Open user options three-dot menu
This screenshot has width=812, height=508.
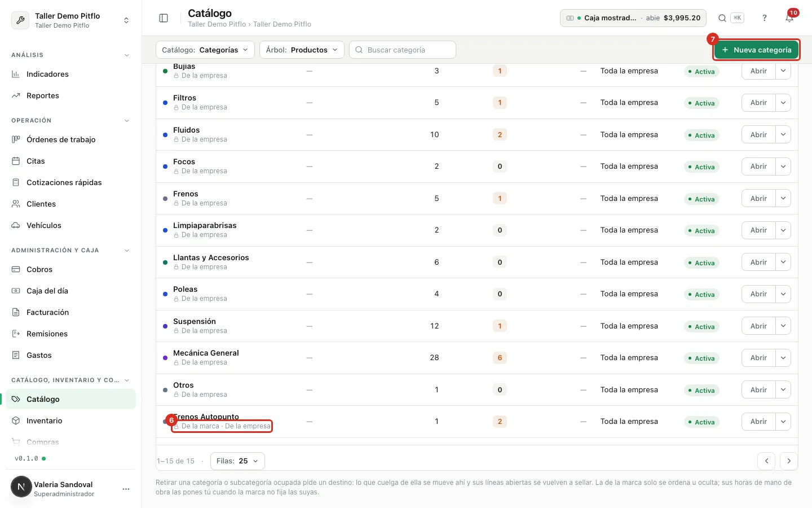(x=126, y=489)
